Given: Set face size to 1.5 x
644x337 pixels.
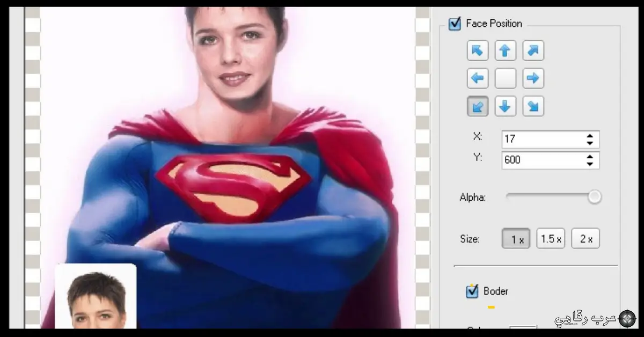Looking at the screenshot, I should point(551,239).
